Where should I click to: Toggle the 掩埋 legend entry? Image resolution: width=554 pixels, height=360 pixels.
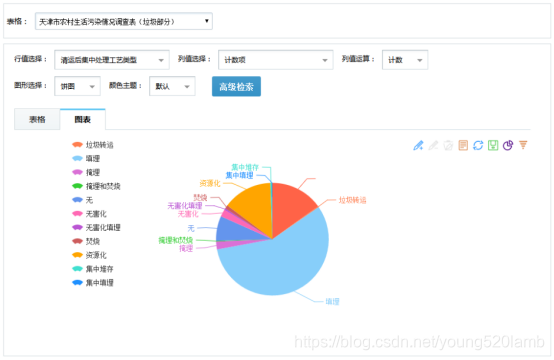pyautogui.click(x=86, y=172)
